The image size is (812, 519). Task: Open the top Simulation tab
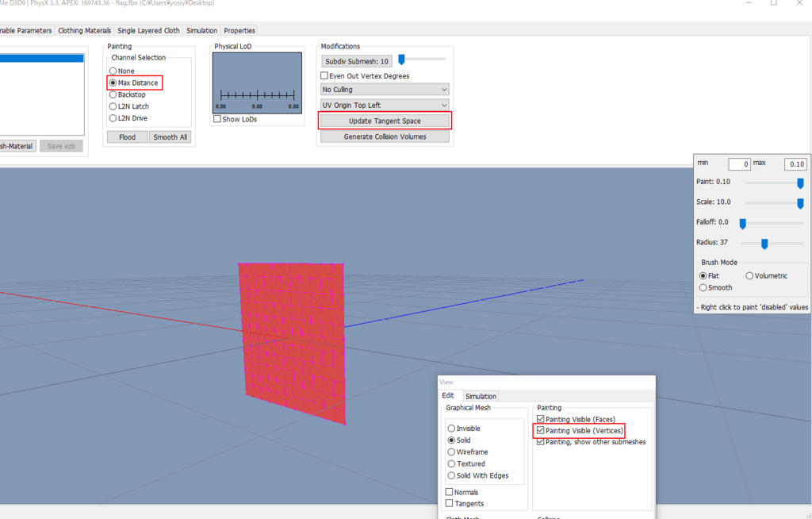click(x=202, y=31)
